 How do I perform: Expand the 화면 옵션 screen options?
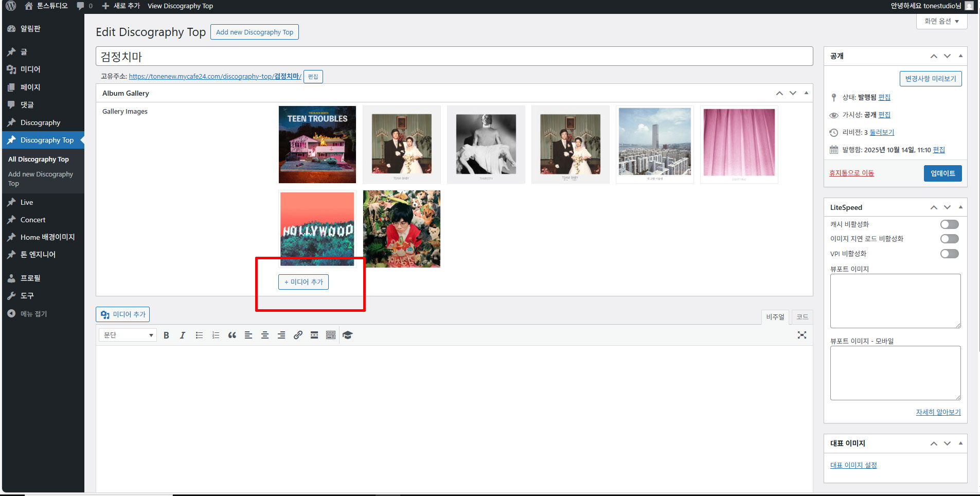click(941, 21)
